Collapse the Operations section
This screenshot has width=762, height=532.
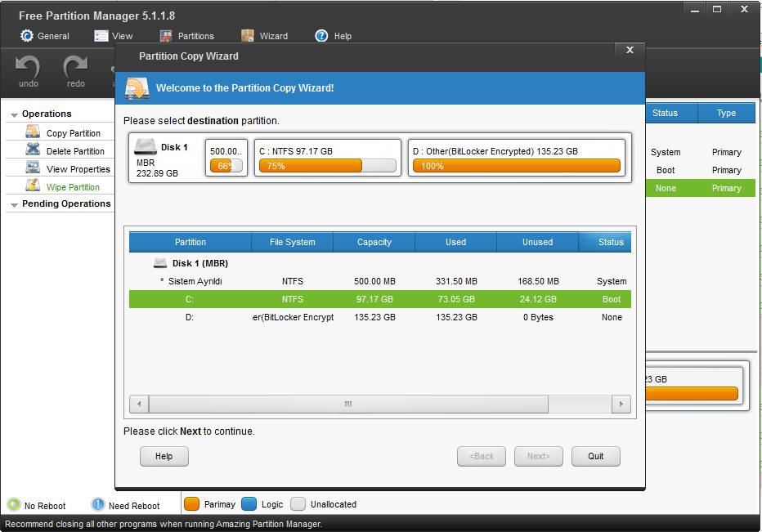coord(15,114)
